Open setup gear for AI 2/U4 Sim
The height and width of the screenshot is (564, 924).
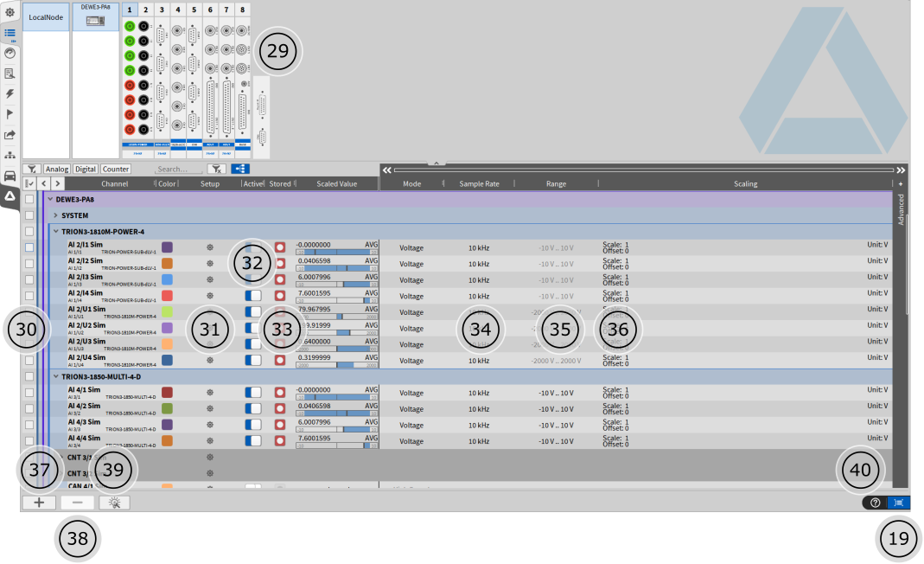(x=210, y=360)
